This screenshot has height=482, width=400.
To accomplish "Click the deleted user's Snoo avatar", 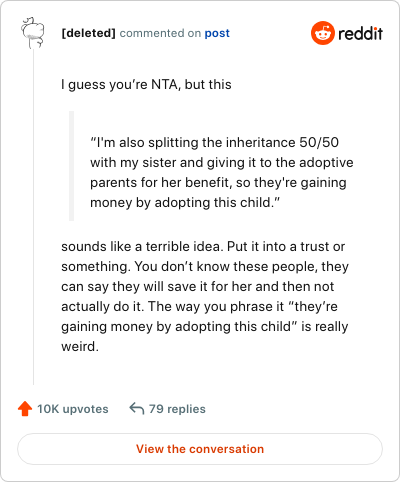I will tap(33, 33).
